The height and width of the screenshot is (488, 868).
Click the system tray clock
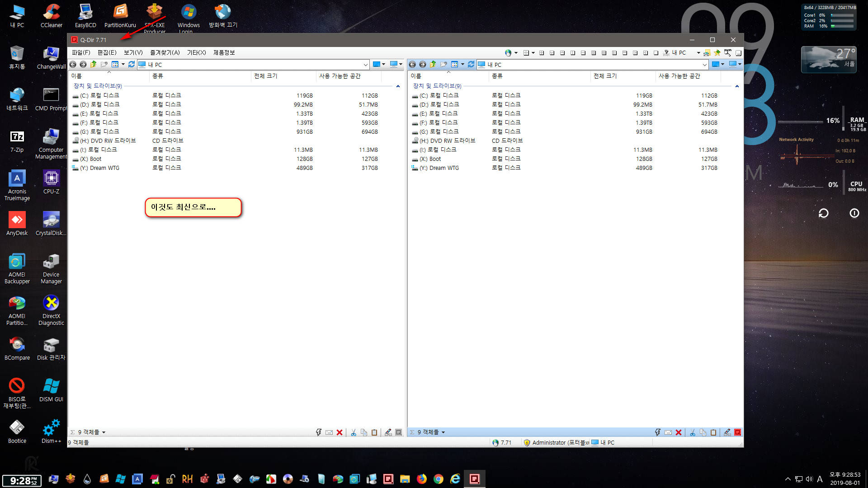click(845, 479)
